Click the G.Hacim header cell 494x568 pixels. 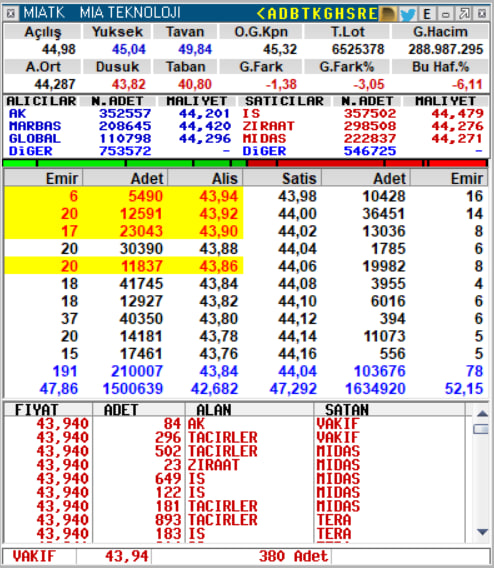(x=440, y=32)
